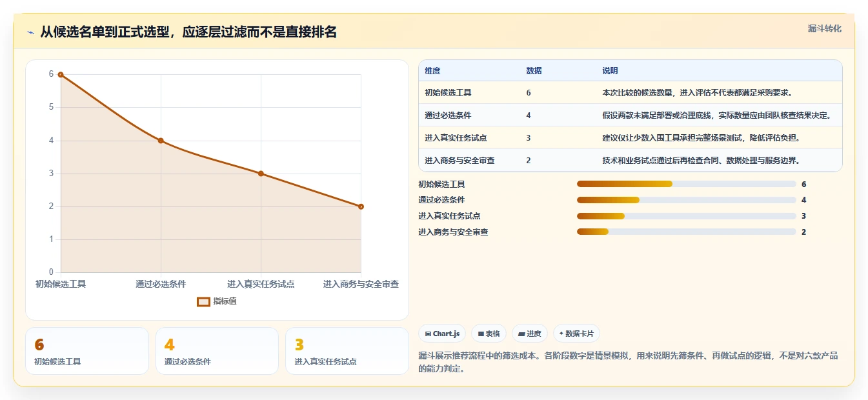Viewport: 868px width, 400px height.
Task: Click the chart data point at value 4
Action: point(161,141)
